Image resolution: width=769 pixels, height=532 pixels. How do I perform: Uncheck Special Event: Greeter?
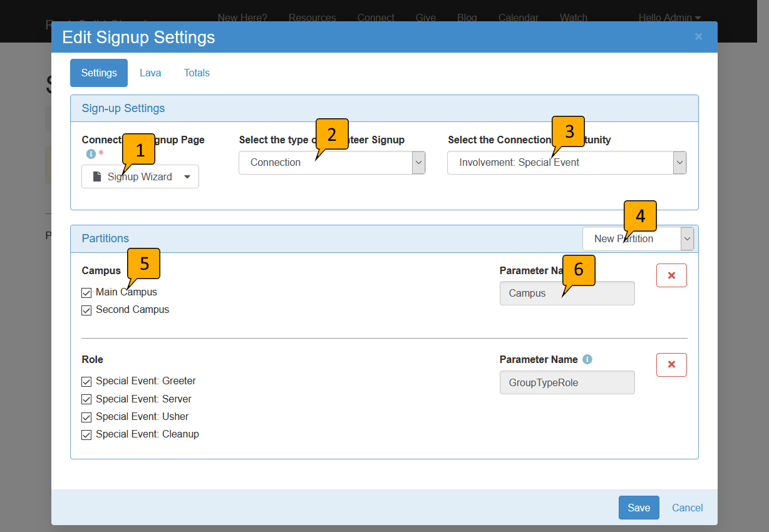tap(86, 381)
